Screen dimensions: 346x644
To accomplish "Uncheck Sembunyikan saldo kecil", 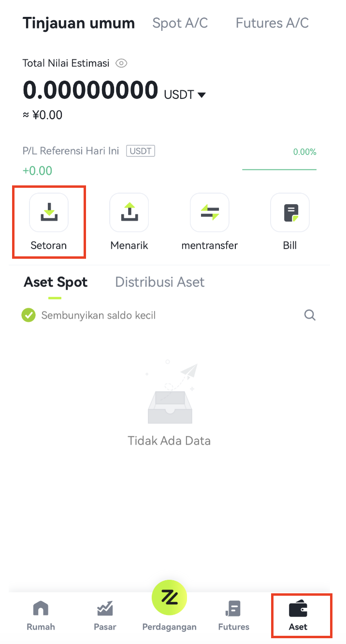I will click(x=29, y=315).
